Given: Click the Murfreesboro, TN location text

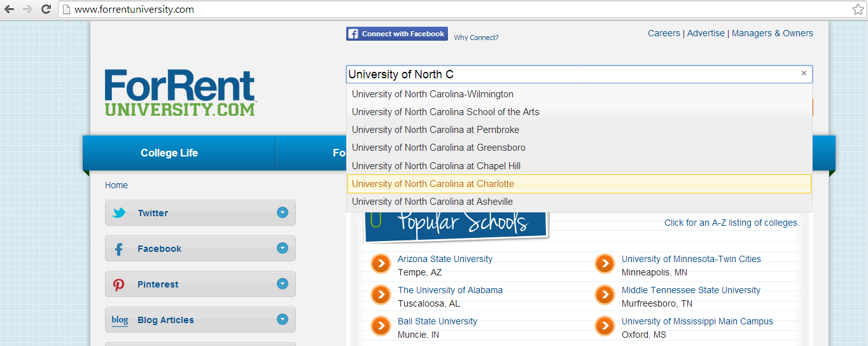Looking at the screenshot, I should coord(657,303).
